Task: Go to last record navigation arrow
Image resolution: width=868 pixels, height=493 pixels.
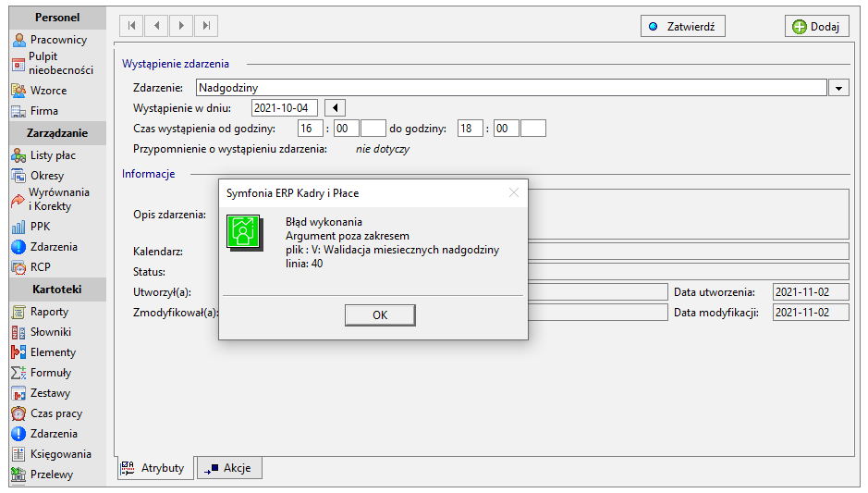Action: click(206, 26)
